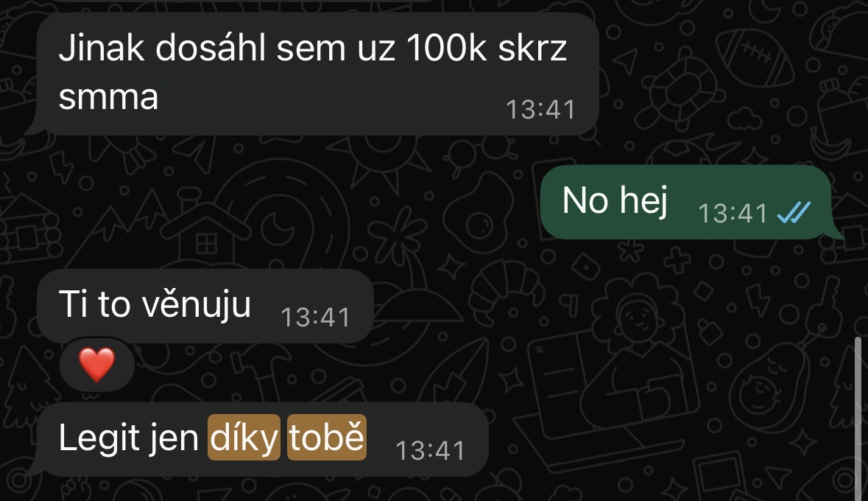
Task: Click the 13:41 timestamp on the "Legit jen" message
Action: tap(431, 451)
